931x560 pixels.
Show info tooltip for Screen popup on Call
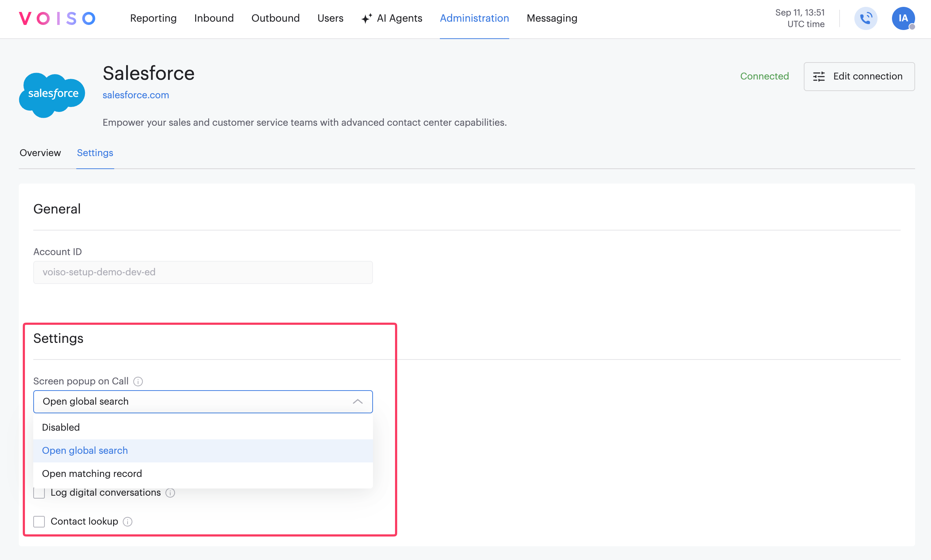(138, 382)
